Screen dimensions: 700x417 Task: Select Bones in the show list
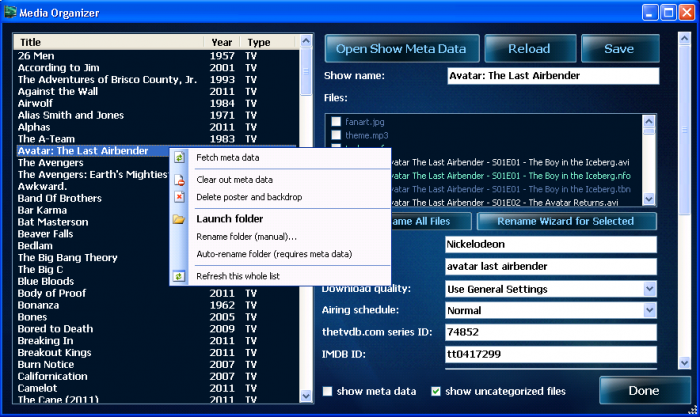(156, 317)
